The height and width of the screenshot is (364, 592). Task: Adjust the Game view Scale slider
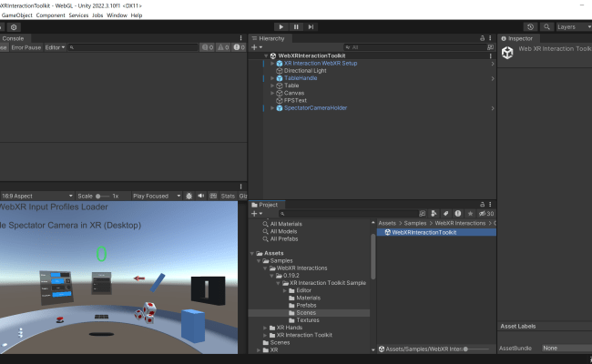click(x=102, y=197)
